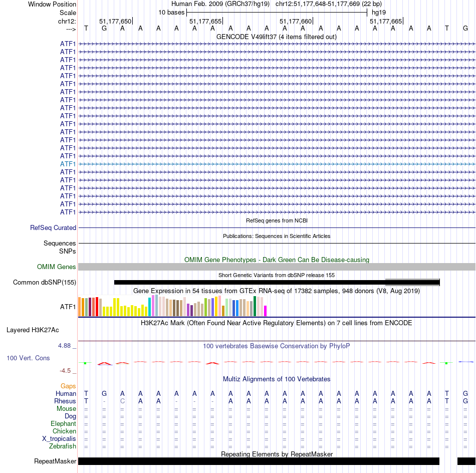Screen dimensions: 476x473
Task: Click the magenta last bar in GTEx chart
Action: (x=266, y=311)
